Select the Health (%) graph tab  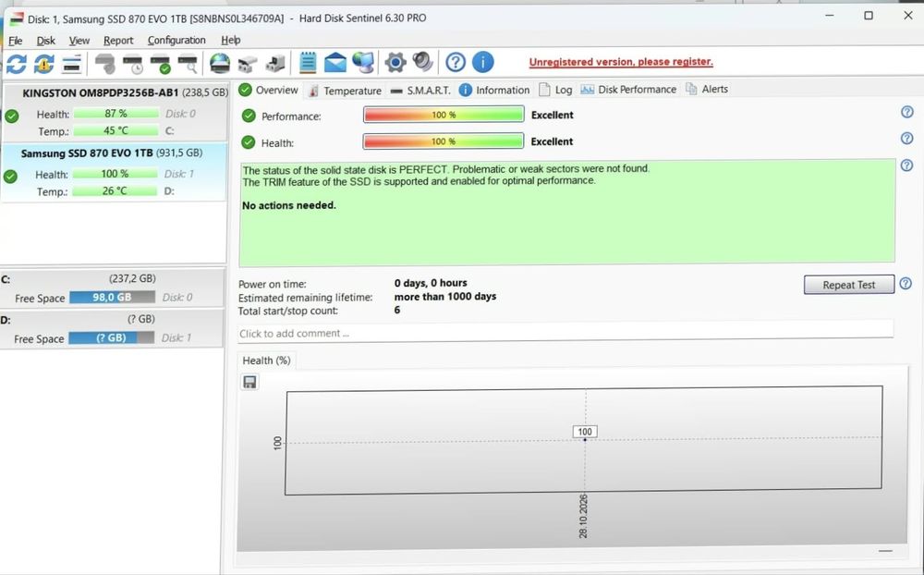coord(266,361)
